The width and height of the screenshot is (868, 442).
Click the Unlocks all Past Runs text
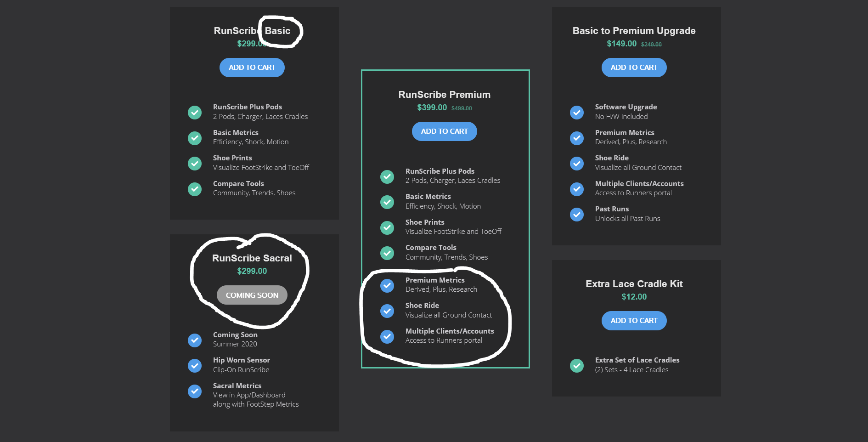point(628,219)
